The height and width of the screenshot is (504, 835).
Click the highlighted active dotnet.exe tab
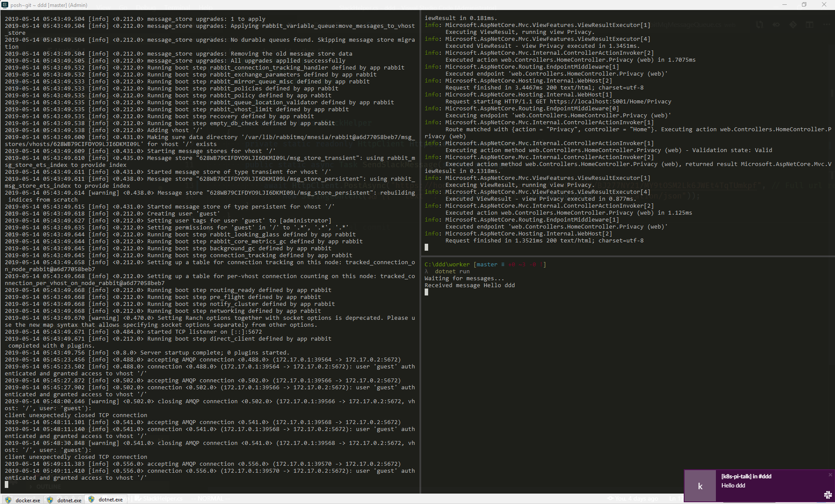[110, 500]
